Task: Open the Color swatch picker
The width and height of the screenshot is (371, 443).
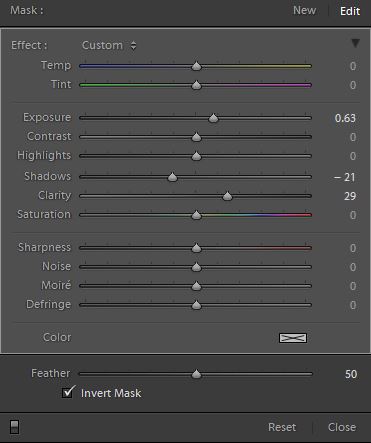Action: pyautogui.click(x=293, y=338)
